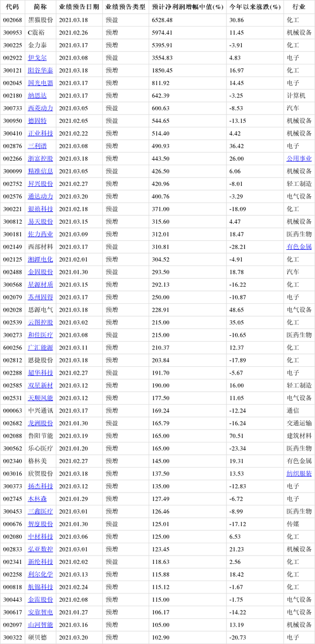315x644 pixels.
Task: Click the 西菱动力 link
Action: pos(40,108)
